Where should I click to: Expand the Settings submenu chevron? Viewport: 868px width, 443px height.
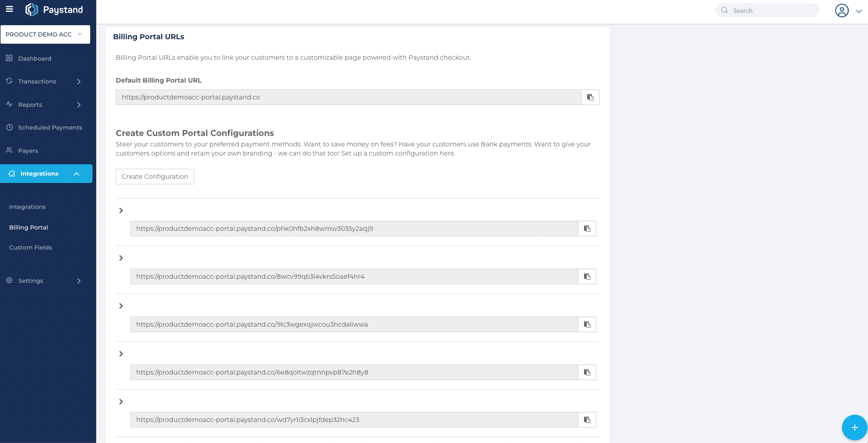79,281
